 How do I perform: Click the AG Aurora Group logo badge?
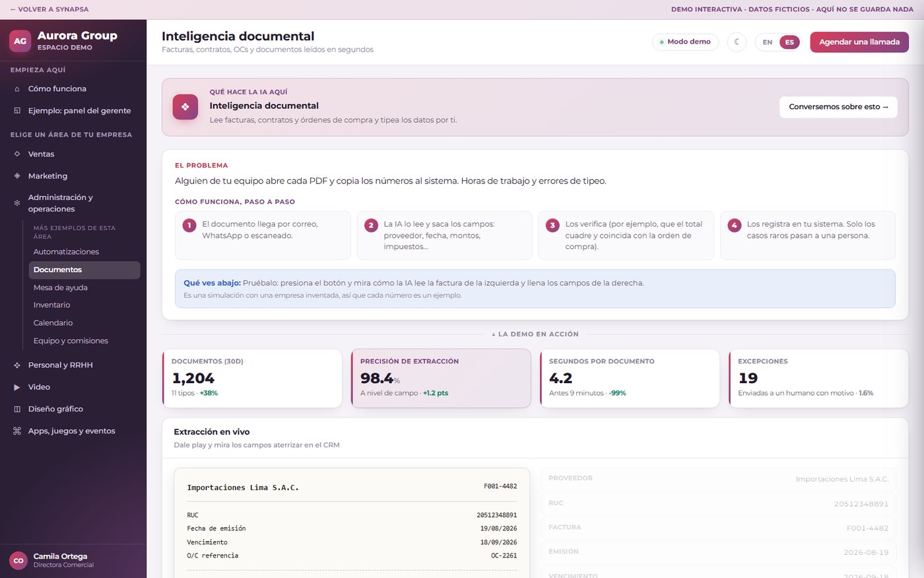tap(20, 41)
